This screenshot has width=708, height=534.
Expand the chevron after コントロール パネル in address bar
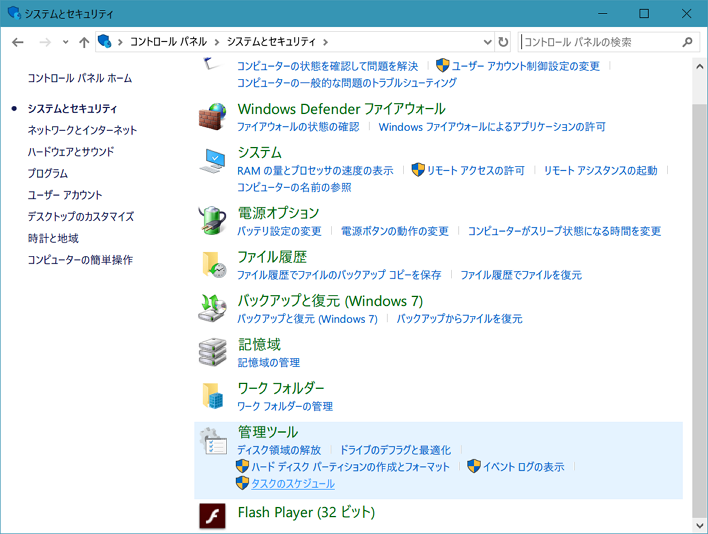click(x=217, y=42)
